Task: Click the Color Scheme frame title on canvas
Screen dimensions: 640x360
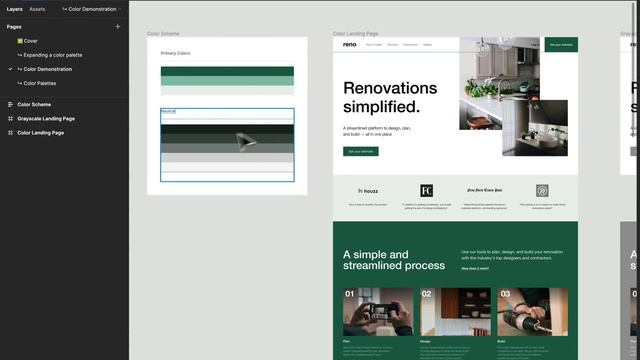Action: pos(163,33)
